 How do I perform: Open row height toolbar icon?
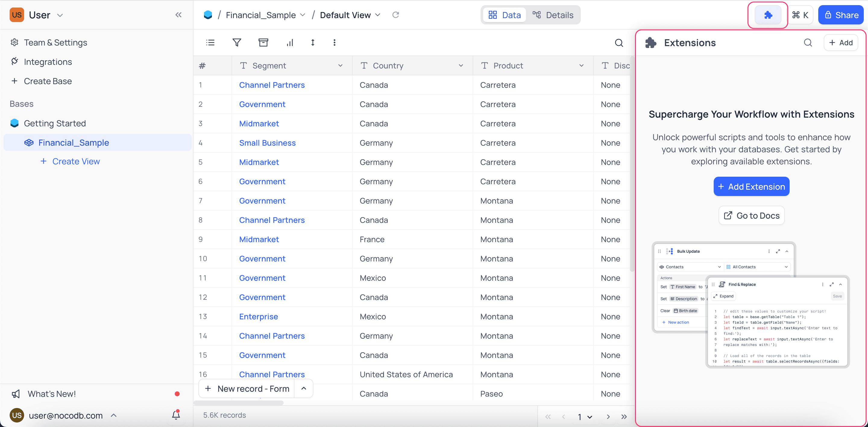313,43
